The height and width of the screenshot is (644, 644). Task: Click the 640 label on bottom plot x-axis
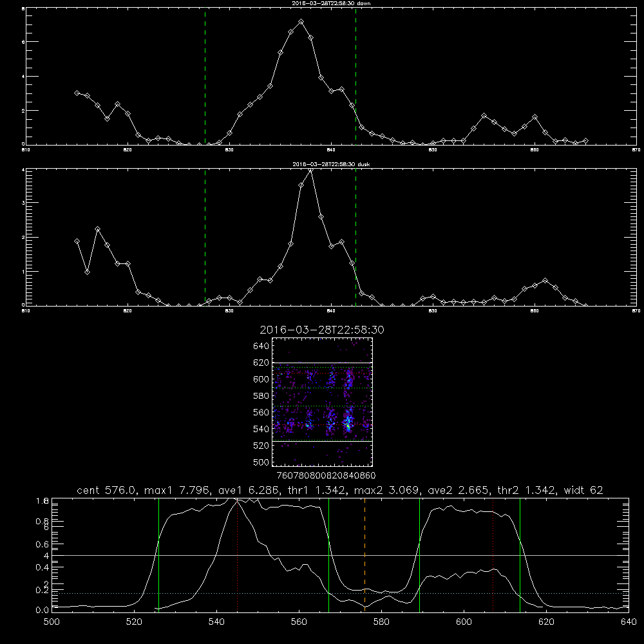(629, 622)
